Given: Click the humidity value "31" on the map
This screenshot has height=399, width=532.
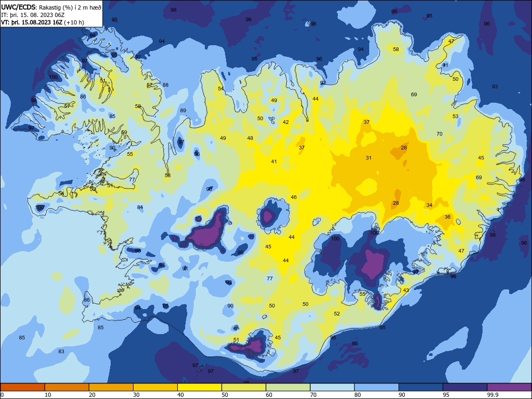Looking at the screenshot, I should click(x=369, y=158).
